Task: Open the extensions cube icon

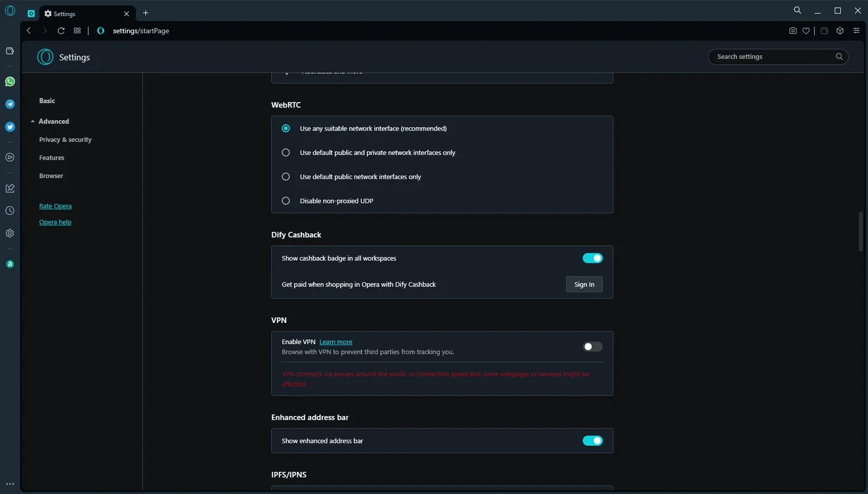Action: (x=840, y=30)
